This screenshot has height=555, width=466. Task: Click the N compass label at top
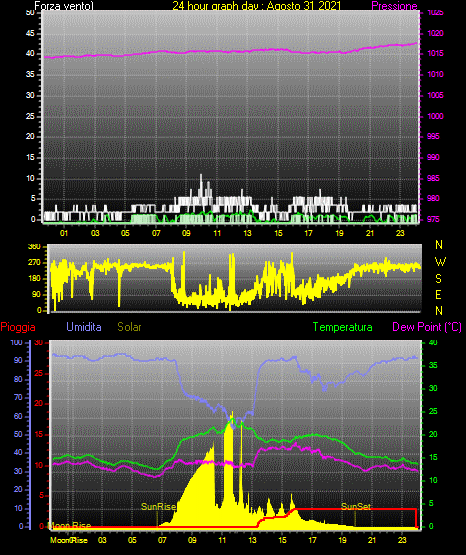click(439, 245)
